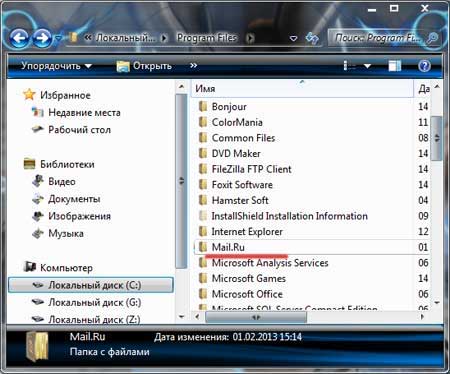
Task: Click the magnifier search icon
Action: pos(432,38)
